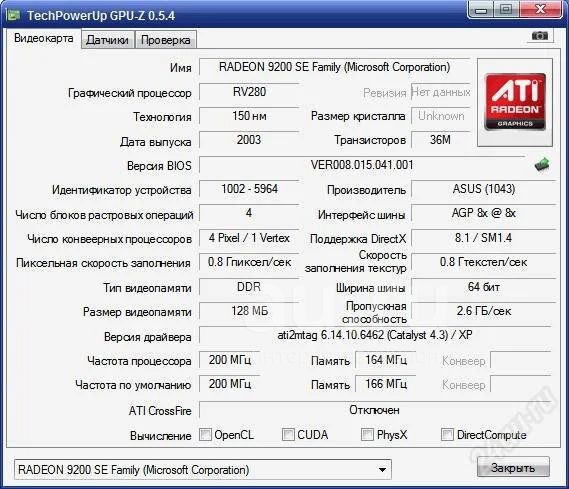Click the Версия BIOS value field

point(362,165)
